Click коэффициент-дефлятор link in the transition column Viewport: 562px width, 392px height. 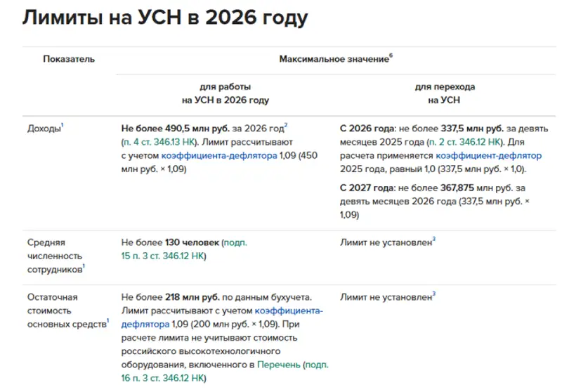pos(489,156)
